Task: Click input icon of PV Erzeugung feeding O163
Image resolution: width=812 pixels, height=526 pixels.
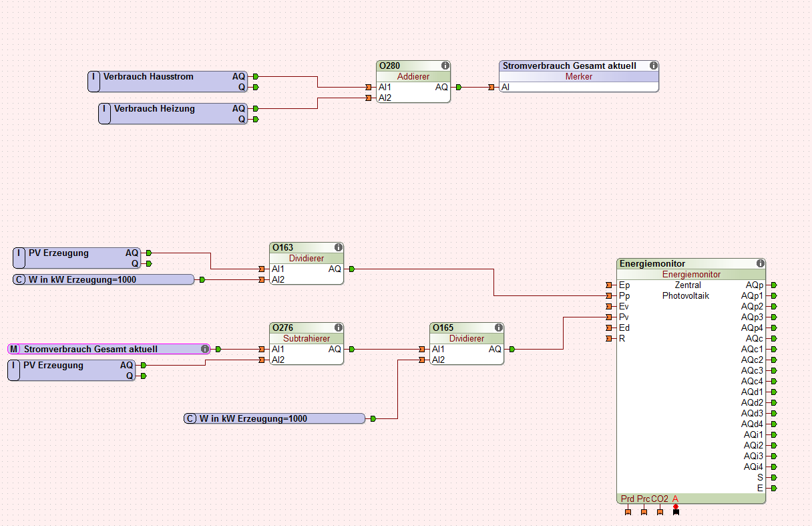Action: pyautogui.click(x=19, y=258)
